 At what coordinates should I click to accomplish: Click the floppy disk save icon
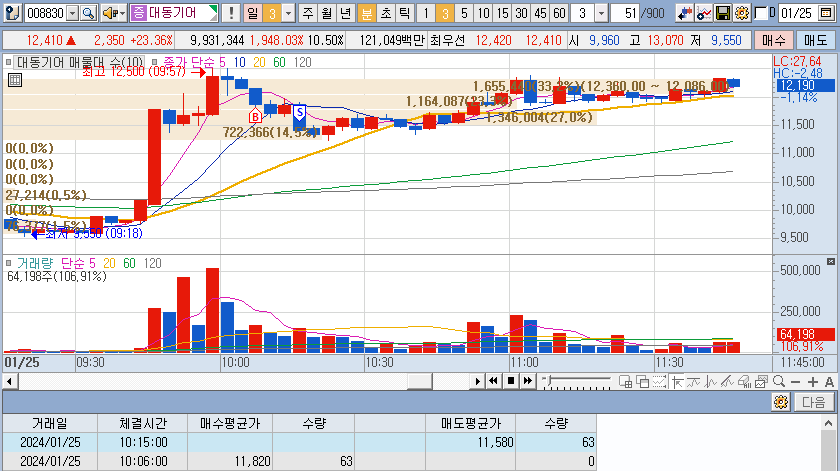click(723, 13)
